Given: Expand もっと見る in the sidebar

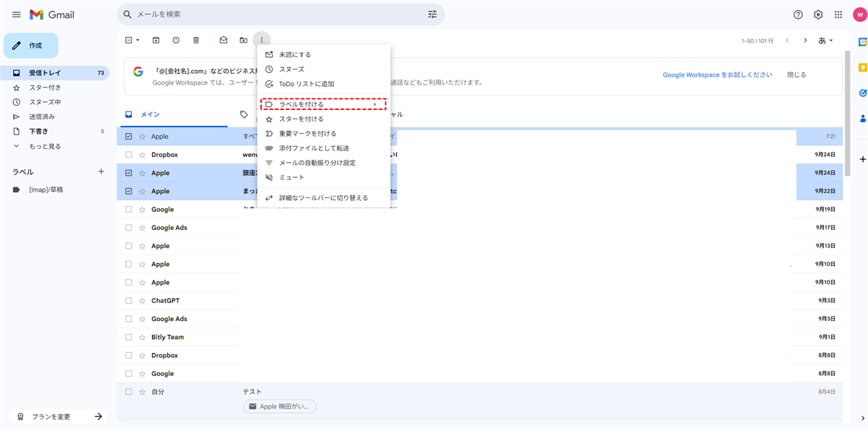Looking at the screenshot, I should click(x=45, y=146).
